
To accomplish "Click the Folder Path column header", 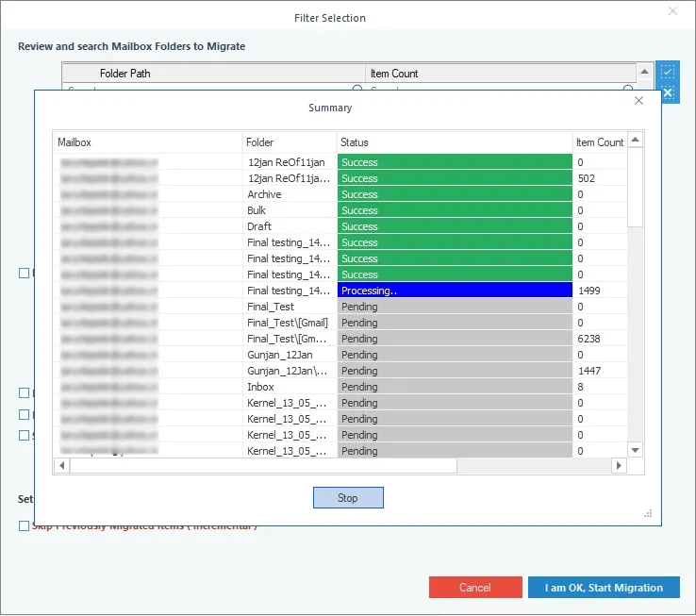I will pyautogui.click(x=213, y=74).
